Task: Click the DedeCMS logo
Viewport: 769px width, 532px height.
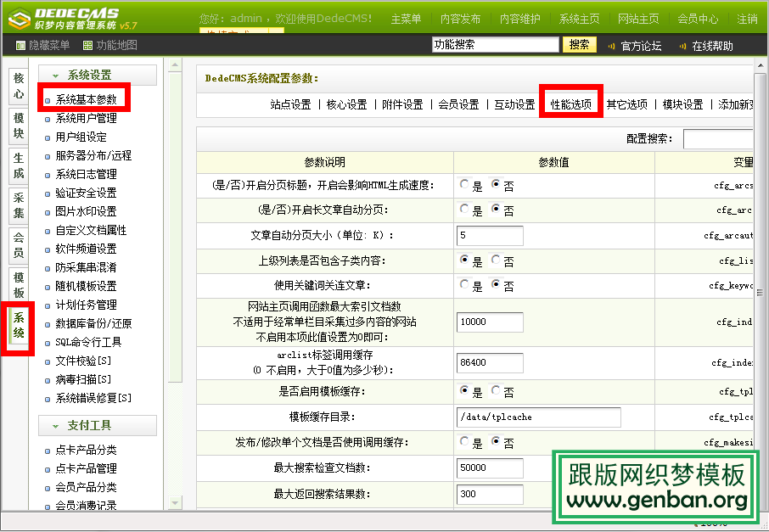Action: pos(76,17)
